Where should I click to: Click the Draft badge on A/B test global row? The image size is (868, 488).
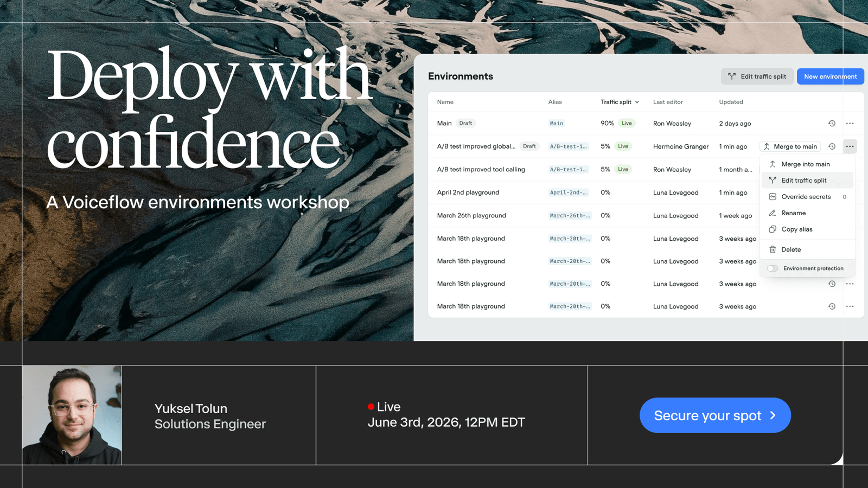point(529,146)
